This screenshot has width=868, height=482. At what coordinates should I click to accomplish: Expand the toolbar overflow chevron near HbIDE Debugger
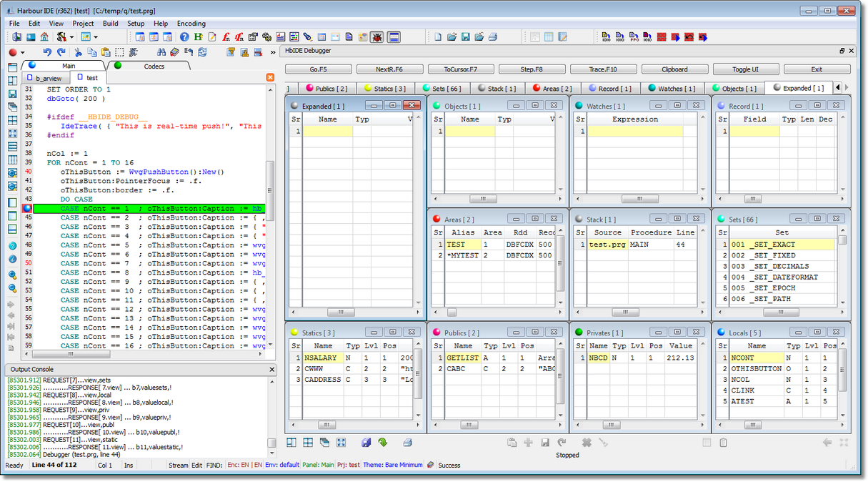(273, 51)
